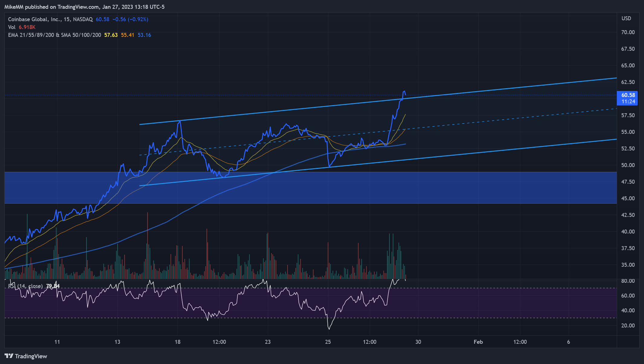644x364 pixels.
Task: Click the USD currency label on price axis
Action: [x=626, y=18]
